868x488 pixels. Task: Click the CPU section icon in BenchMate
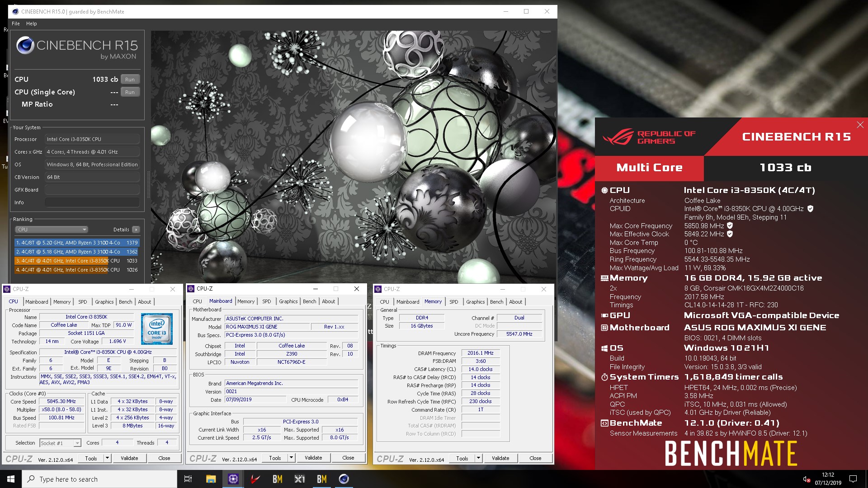tap(604, 190)
